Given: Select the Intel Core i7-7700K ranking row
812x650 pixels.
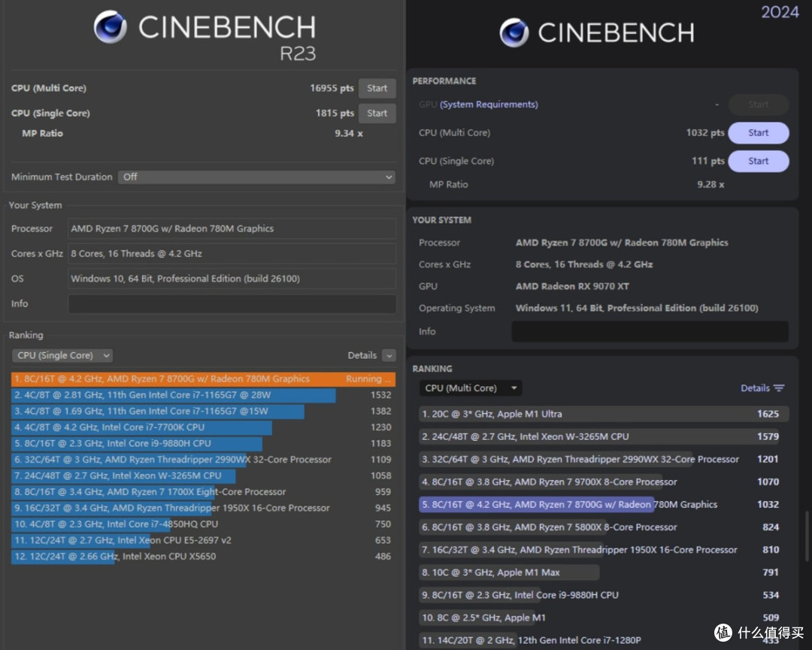Looking at the screenshot, I should [x=203, y=427].
